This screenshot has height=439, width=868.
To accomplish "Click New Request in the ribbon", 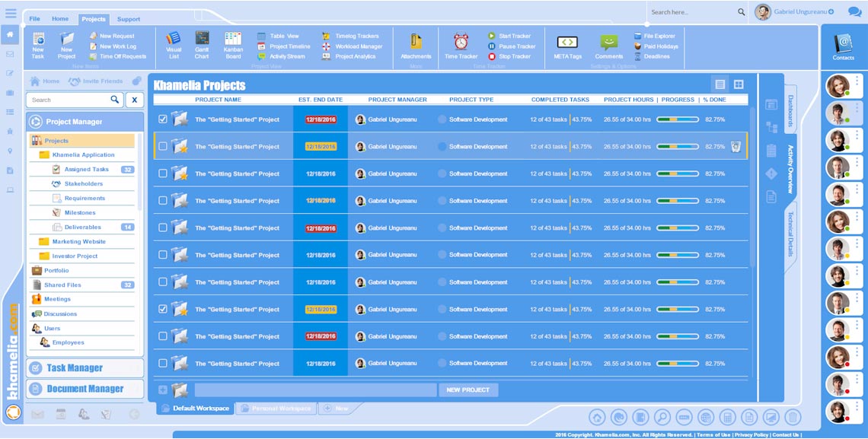I will point(113,36).
